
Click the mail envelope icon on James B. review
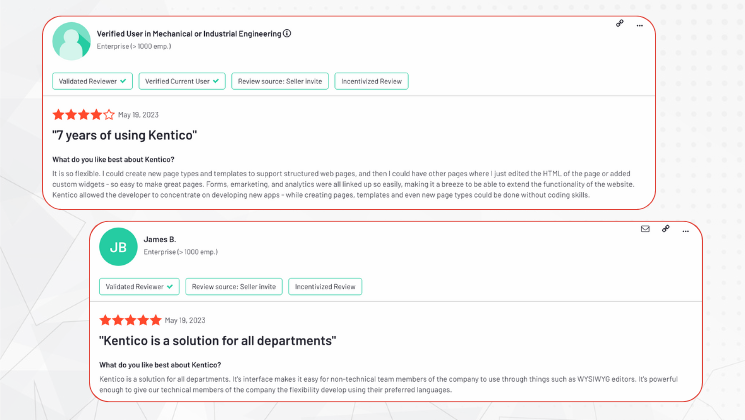[x=645, y=229]
